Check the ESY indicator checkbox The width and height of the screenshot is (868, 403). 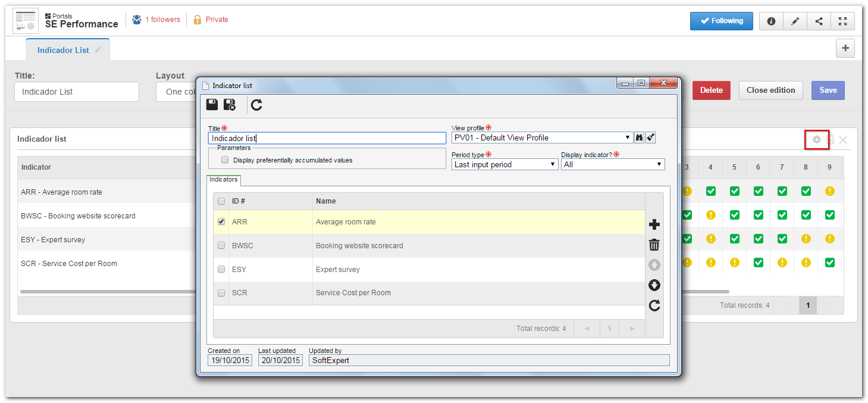221,269
